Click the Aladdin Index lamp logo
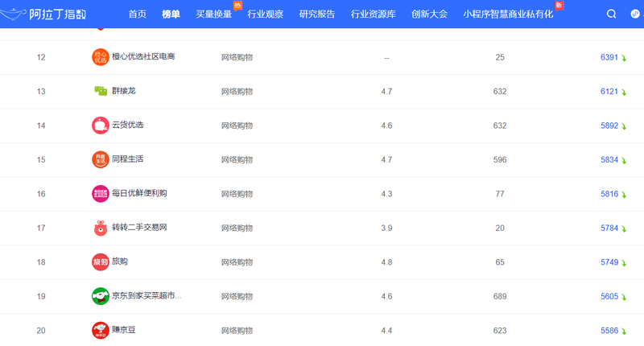Image resolution: width=644 pixels, height=346 pixels. pos(12,14)
